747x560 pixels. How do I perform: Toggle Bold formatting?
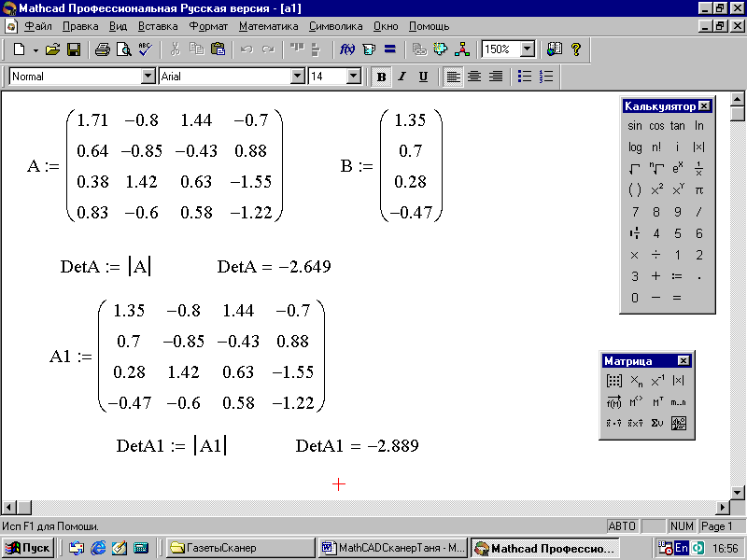(381, 77)
